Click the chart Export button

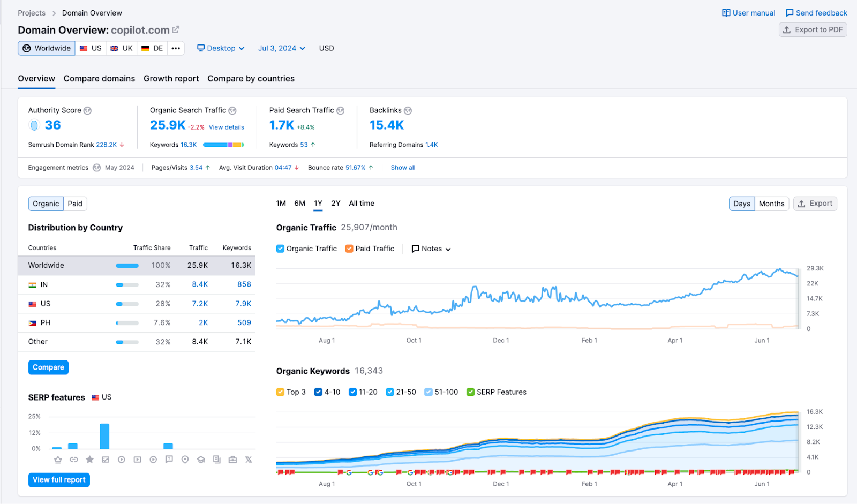coord(815,204)
